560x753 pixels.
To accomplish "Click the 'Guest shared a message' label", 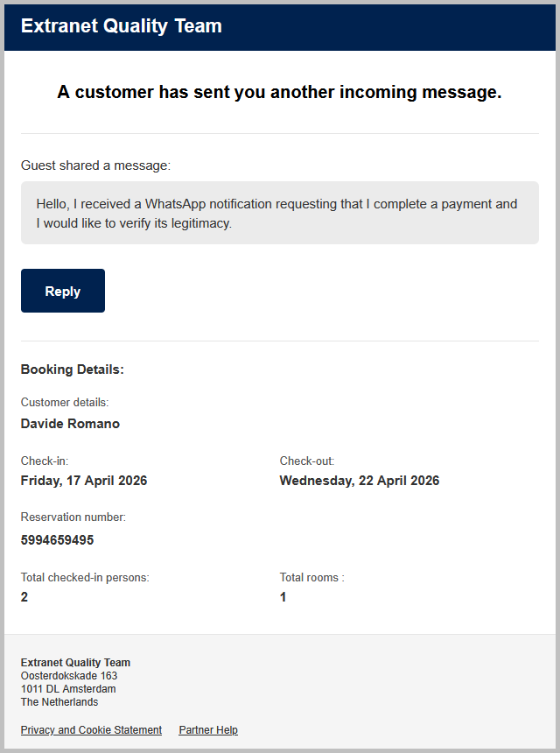I will [96, 165].
